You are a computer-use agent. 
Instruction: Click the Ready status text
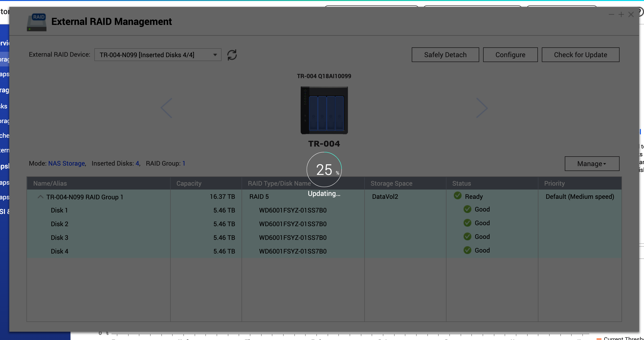point(474,197)
